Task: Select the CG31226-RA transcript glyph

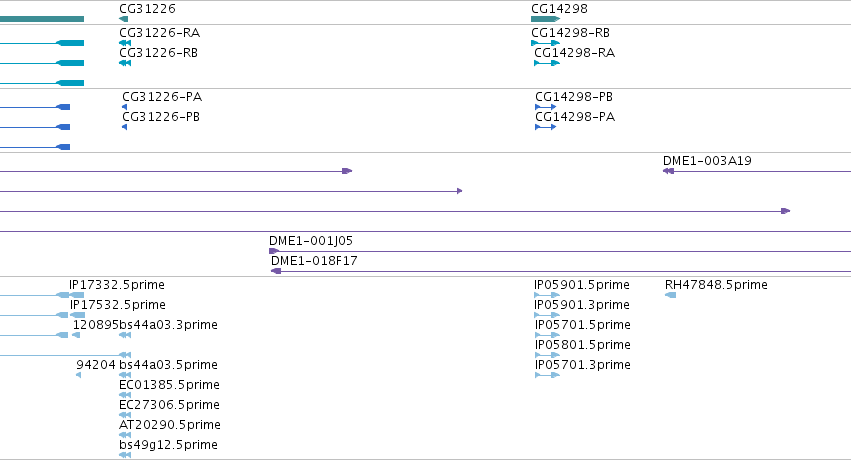Action: pyautogui.click(x=125, y=43)
